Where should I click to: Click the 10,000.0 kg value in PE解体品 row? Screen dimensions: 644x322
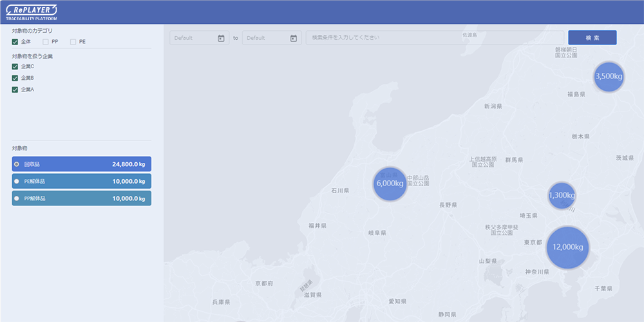[x=129, y=182]
